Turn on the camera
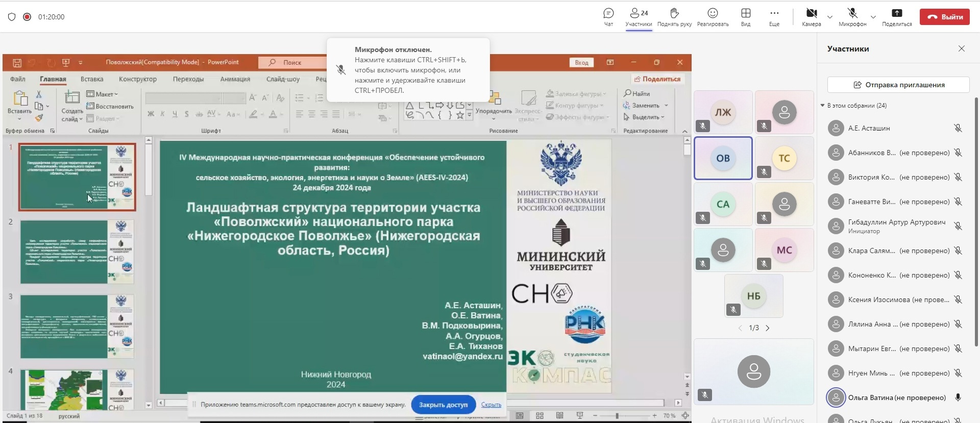The width and height of the screenshot is (980, 423). click(x=811, y=17)
